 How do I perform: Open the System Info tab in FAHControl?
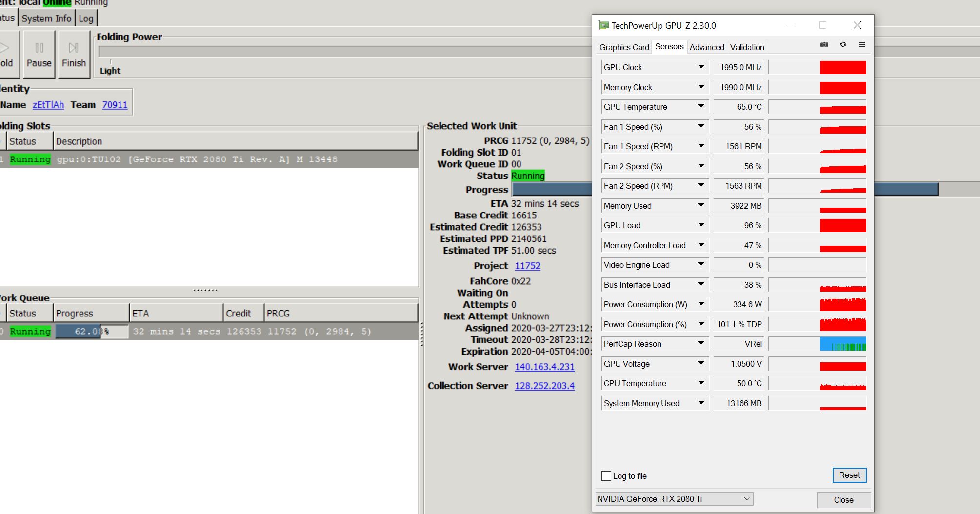[46, 19]
